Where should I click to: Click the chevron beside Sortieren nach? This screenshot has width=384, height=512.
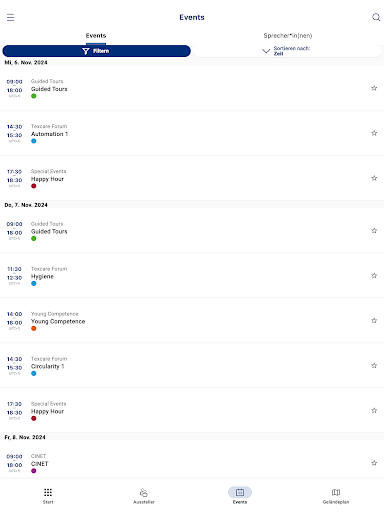[x=266, y=51]
